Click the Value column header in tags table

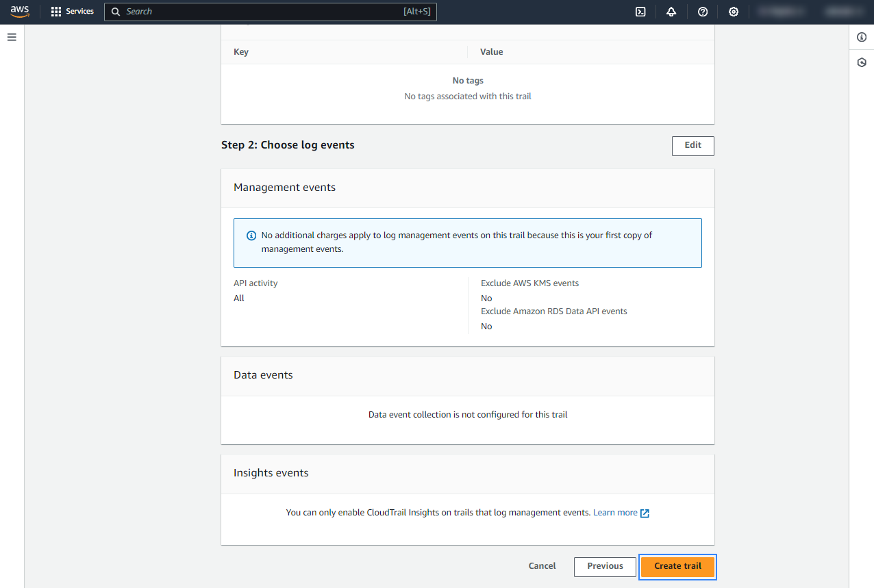coord(491,52)
